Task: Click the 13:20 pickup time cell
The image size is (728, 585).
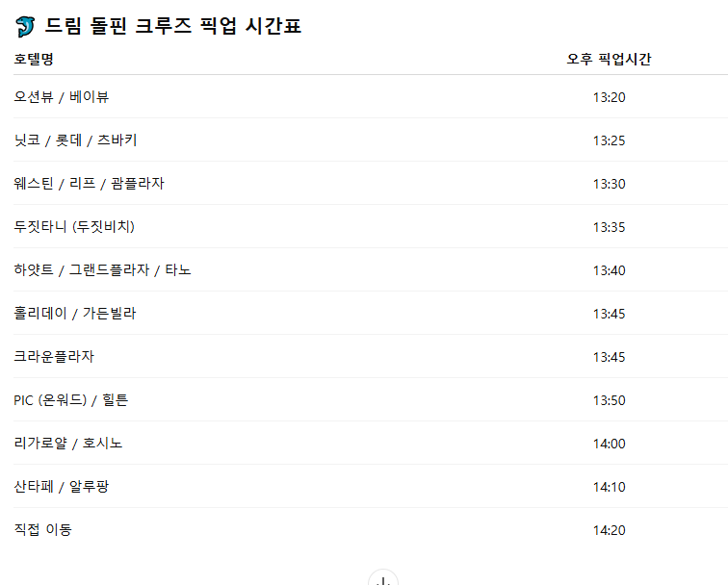Action: point(609,97)
